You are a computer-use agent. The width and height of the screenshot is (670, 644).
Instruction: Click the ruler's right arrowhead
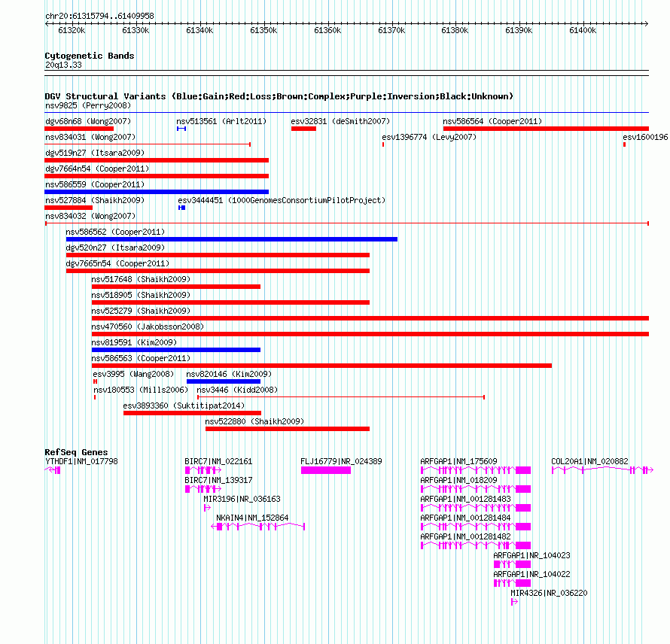(x=647, y=24)
